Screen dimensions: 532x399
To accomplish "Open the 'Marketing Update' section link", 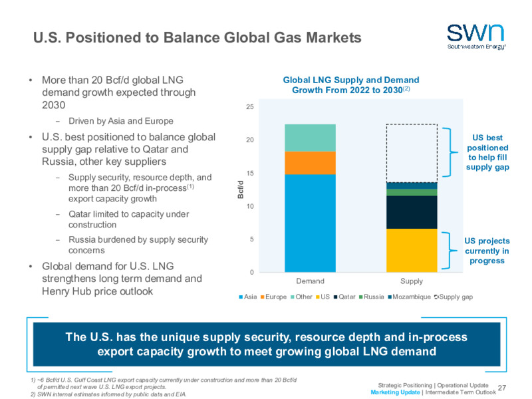I will (395, 392).
